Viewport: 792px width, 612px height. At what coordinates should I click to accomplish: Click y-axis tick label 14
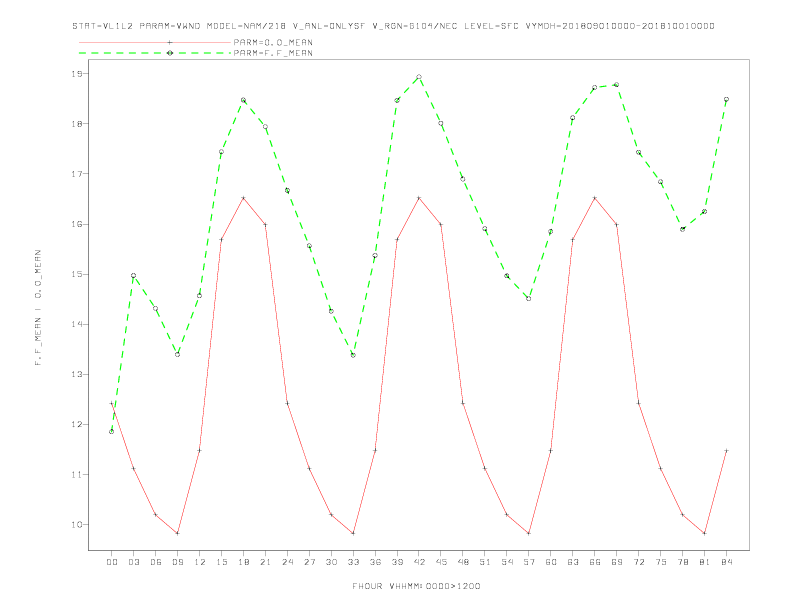(76, 324)
